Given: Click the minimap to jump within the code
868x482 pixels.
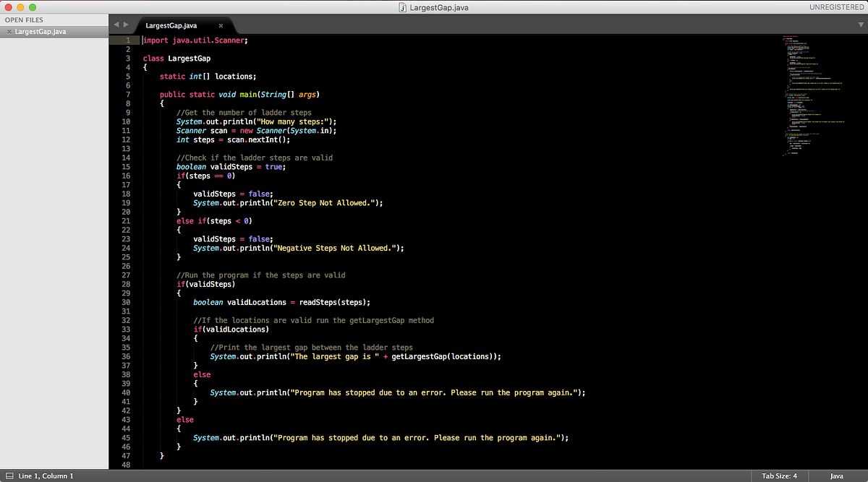Looking at the screenshot, I should pos(817,94).
